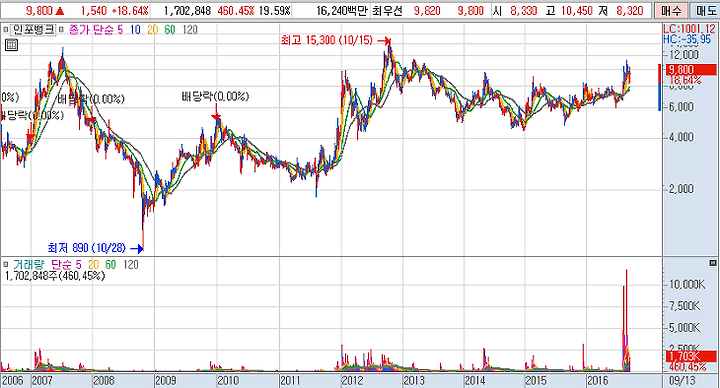Click the 460.45% volume ratio in top bar
720x388 pixels.
tap(236, 11)
